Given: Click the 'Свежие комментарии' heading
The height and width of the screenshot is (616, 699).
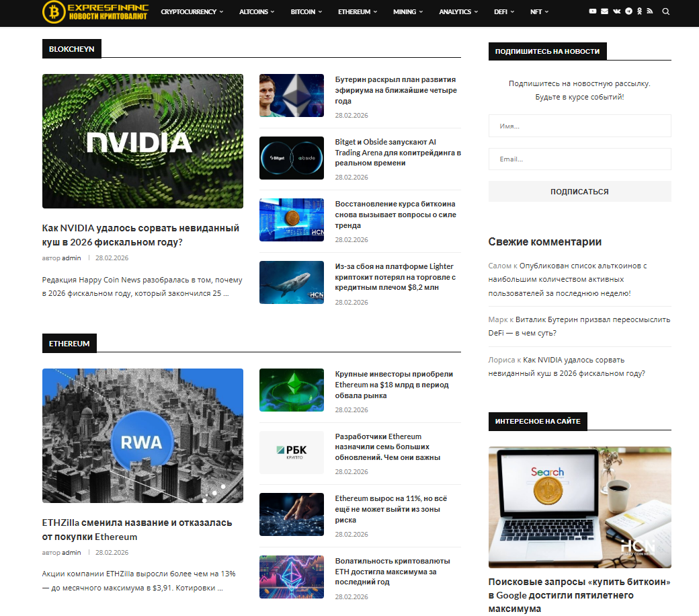Looking at the screenshot, I should click(545, 242).
